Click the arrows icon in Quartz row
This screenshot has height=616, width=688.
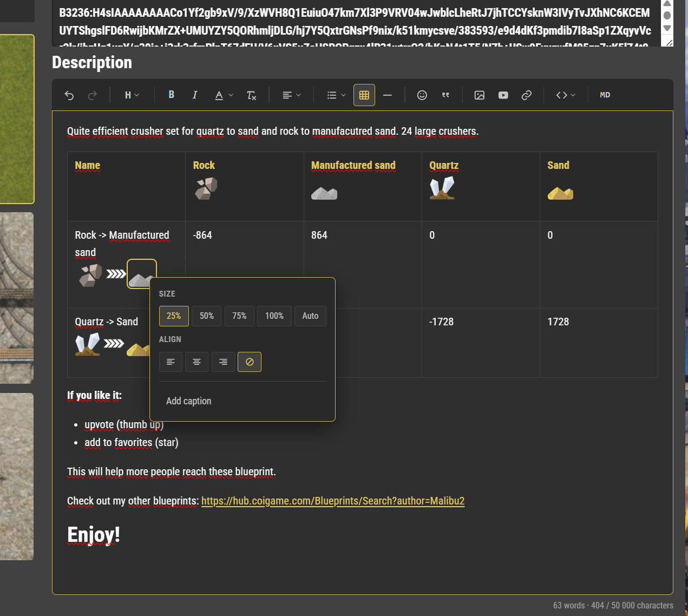114,344
